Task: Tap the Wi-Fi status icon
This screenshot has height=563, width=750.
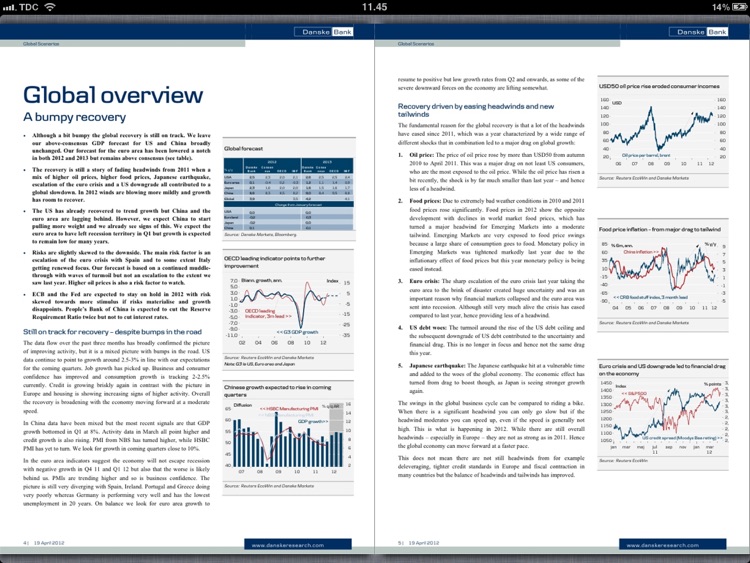Action: pyautogui.click(x=49, y=7)
